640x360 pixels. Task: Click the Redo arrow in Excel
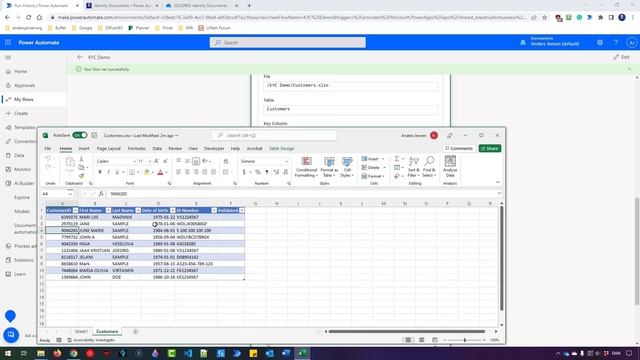[x=48, y=167]
